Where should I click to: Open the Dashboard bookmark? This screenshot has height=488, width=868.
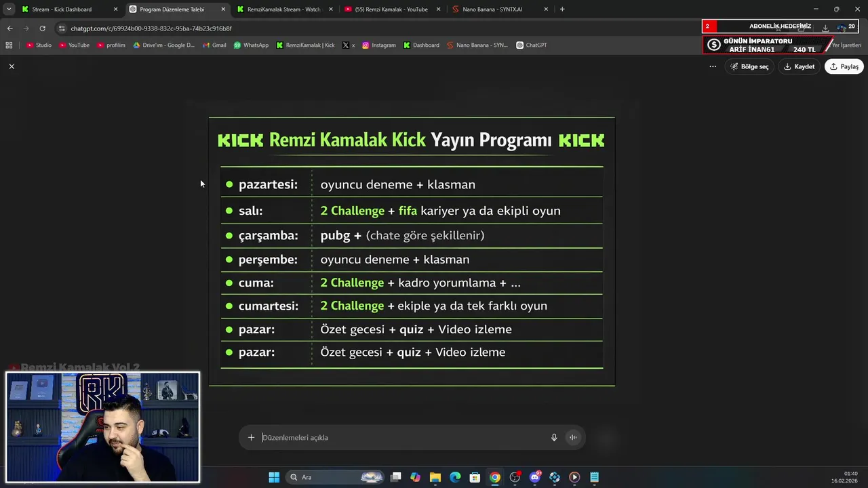pyautogui.click(x=421, y=45)
